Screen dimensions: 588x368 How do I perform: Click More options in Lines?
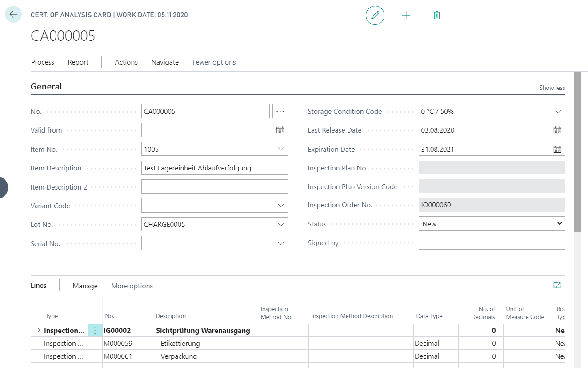tap(132, 286)
